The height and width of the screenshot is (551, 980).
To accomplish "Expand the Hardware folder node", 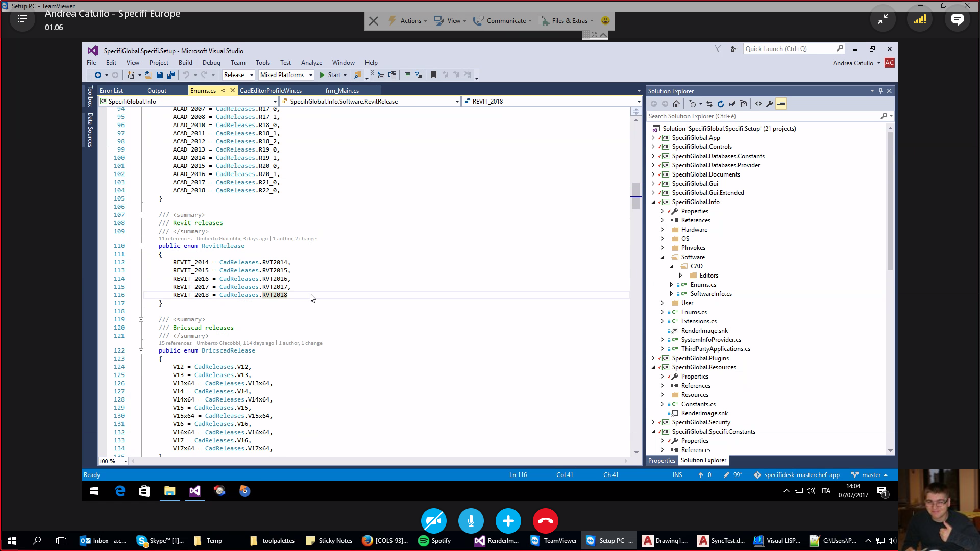I will (662, 230).
